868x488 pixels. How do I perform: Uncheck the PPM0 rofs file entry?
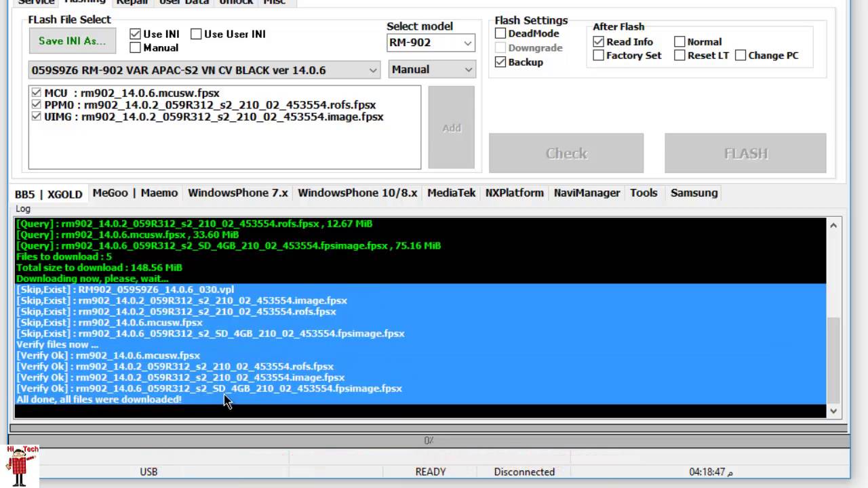pos(37,104)
